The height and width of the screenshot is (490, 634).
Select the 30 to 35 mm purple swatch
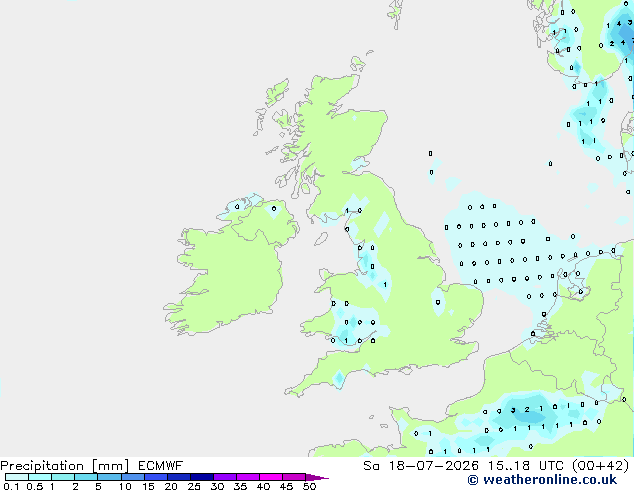224,477
